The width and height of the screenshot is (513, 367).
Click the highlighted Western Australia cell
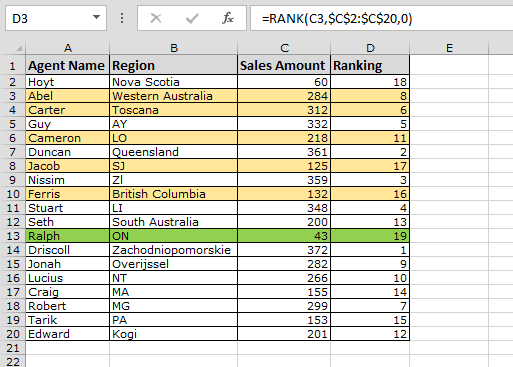click(x=174, y=96)
